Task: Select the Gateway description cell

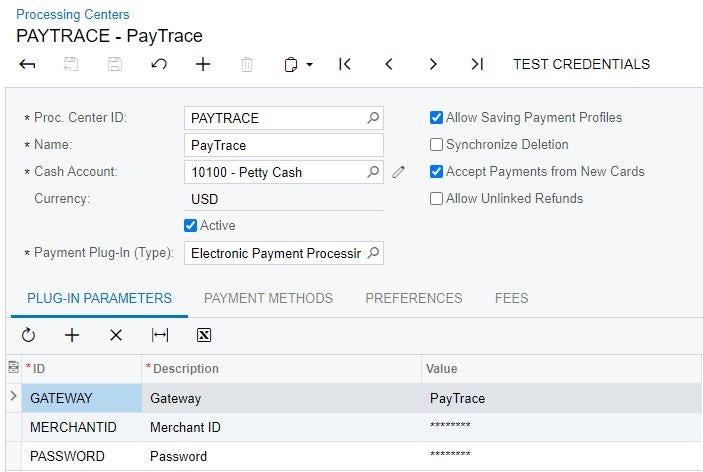Action: (x=282, y=398)
